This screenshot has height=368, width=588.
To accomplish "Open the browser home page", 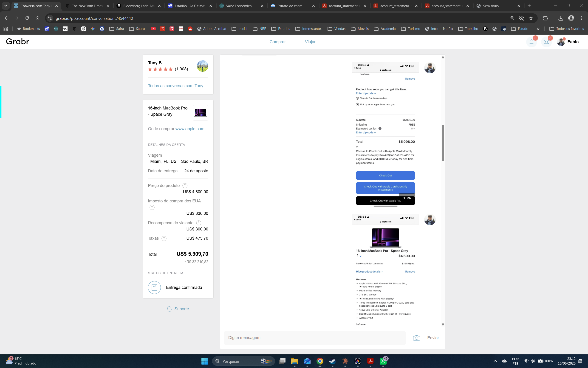I will [37, 18].
